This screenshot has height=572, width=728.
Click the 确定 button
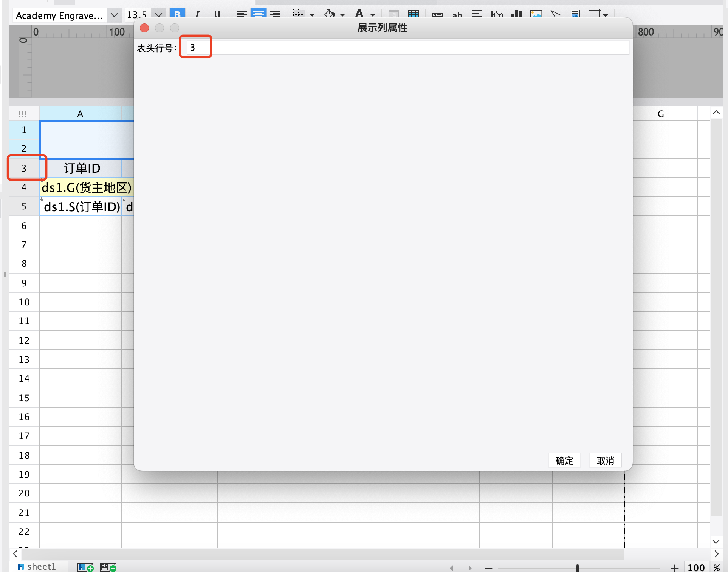pos(564,460)
